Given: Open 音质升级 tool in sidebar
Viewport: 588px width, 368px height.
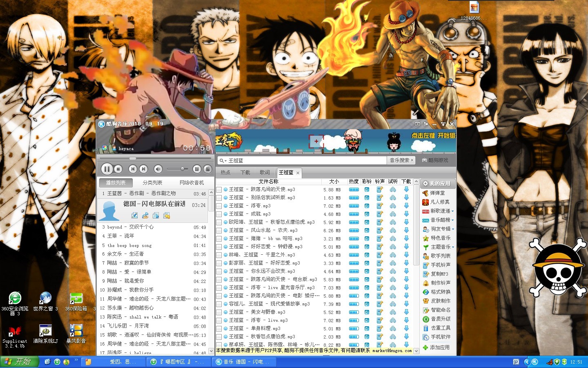Looking at the screenshot, I should pyautogui.click(x=437, y=319).
